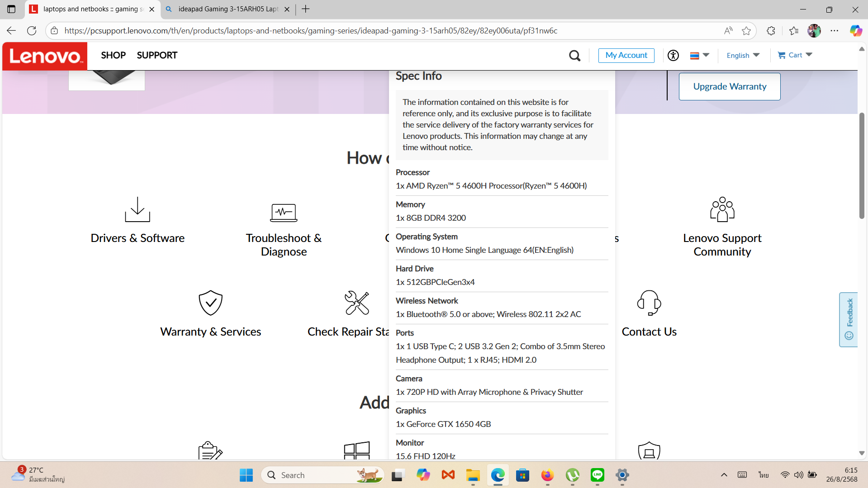Click the Upgrade Warranty button

[730, 86]
